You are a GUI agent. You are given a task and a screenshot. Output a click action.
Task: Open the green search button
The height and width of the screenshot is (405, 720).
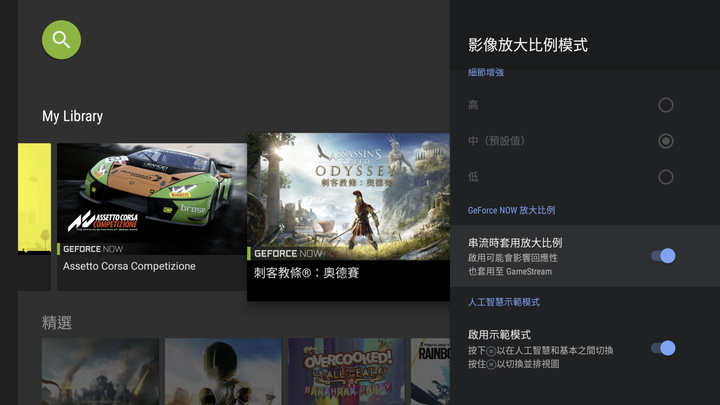(x=61, y=39)
